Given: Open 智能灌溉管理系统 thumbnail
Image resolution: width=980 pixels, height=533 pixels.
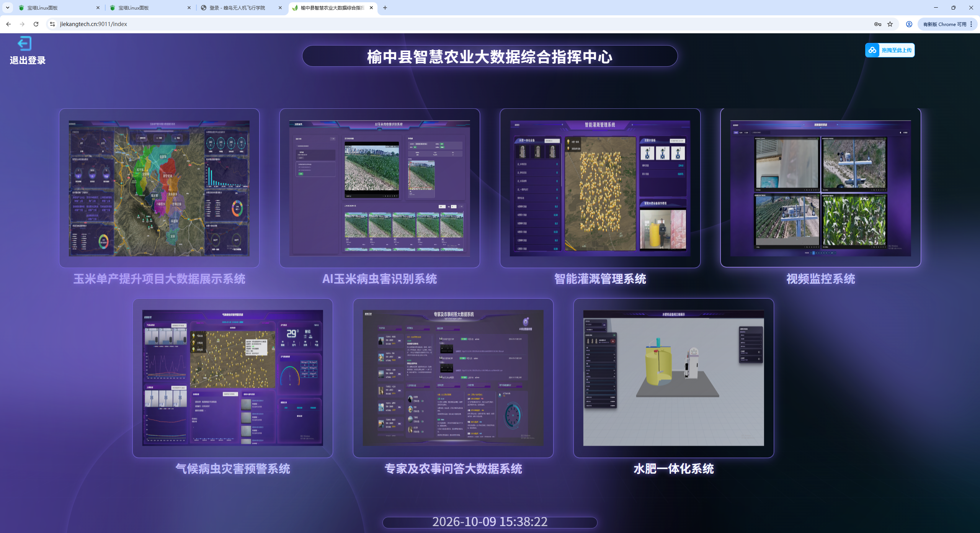Looking at the screenshot, I should click(600, 188).
